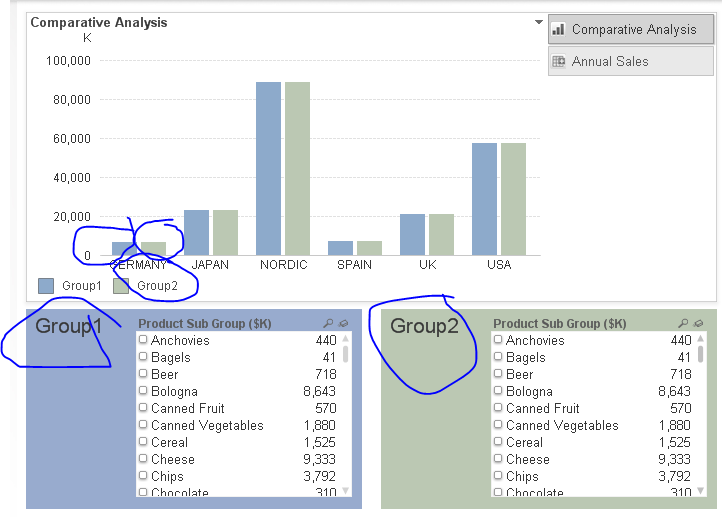
Task: Select the UK Group1 blue bar
Action: pyautogui.click(x=413, y=234)
